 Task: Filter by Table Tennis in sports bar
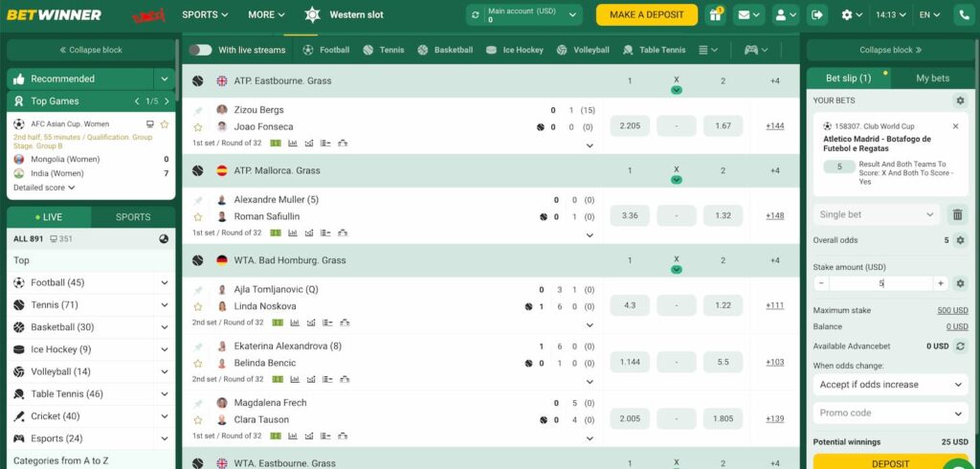pos(655,50)
